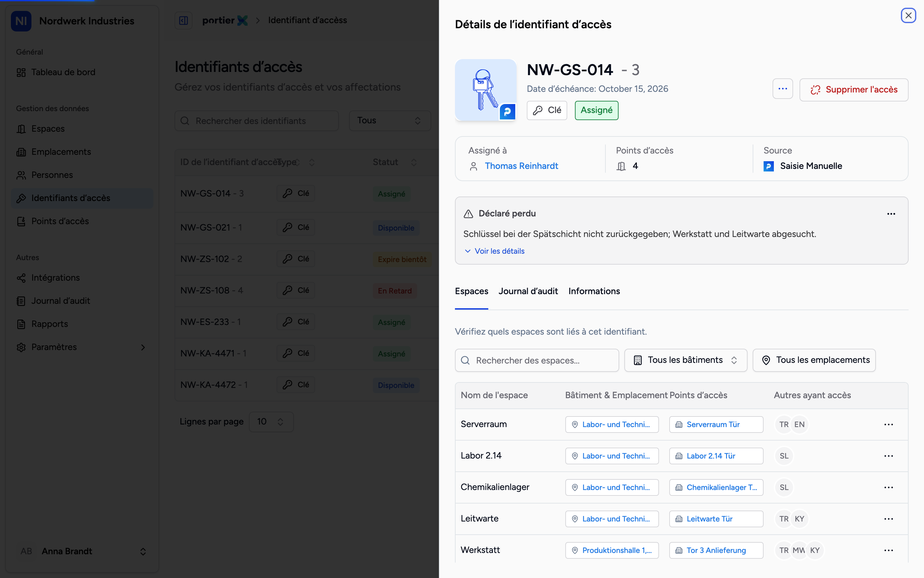Select the NW-ZS-102 - 2 row
The height and width of the screenshot is (578, 924).
point(307,259)
